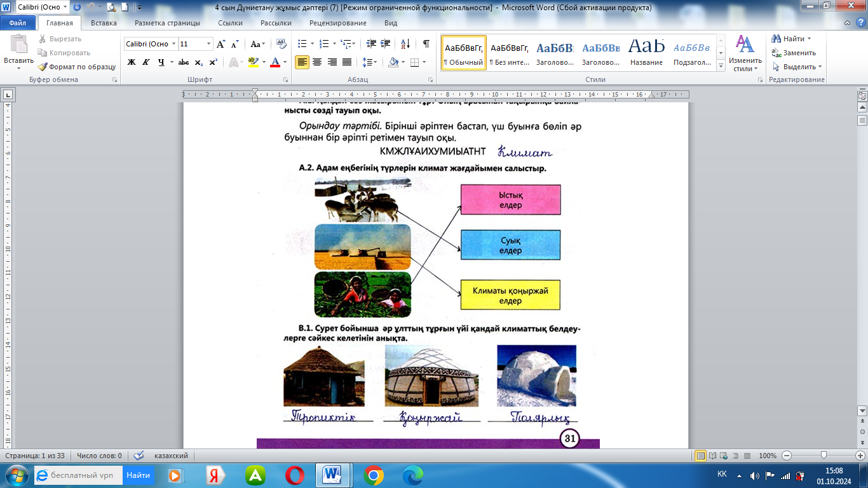Activate Format Painter (Формат по образцу)
The height and width of the screenshot is (488, 868).
(76, 67)
